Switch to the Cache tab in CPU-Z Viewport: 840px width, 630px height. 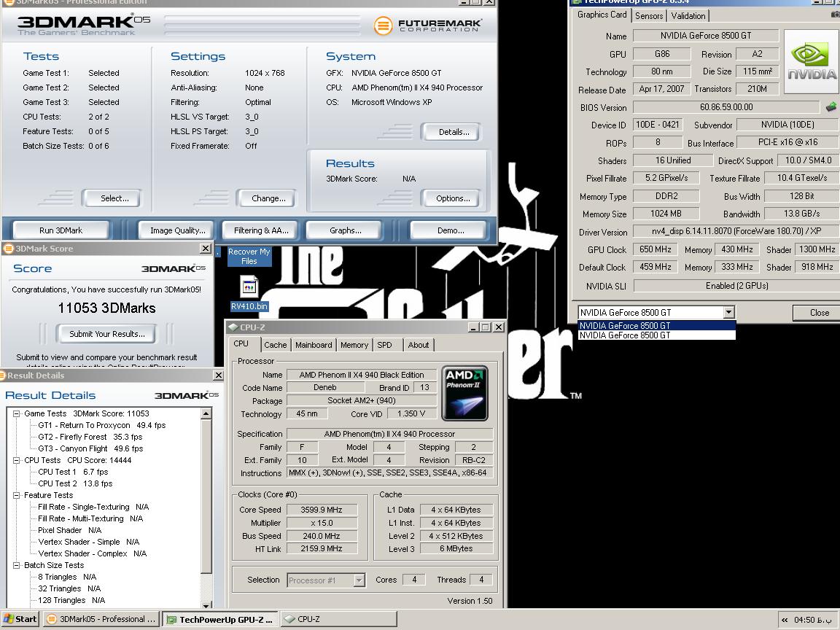(x=276, y=345)
